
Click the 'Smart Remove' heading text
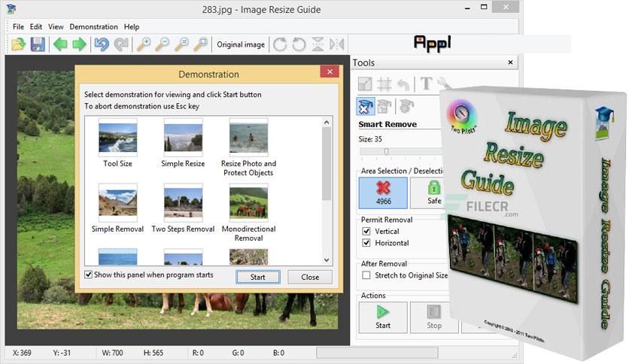[x=387, y=124]
